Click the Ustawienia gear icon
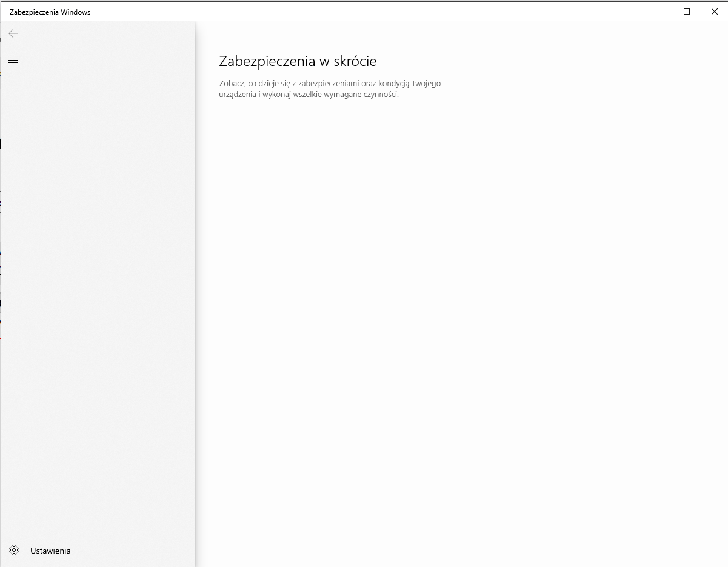The height and width of the screenshot is (567, 728). tap(14, 551)
